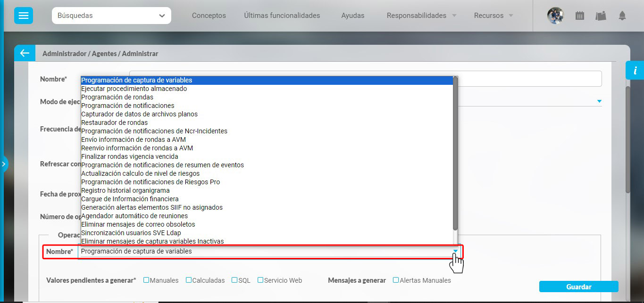The height and width of the screenshot is (303, 644).
Task: Click the map icon in header
Action: point(601,16)
